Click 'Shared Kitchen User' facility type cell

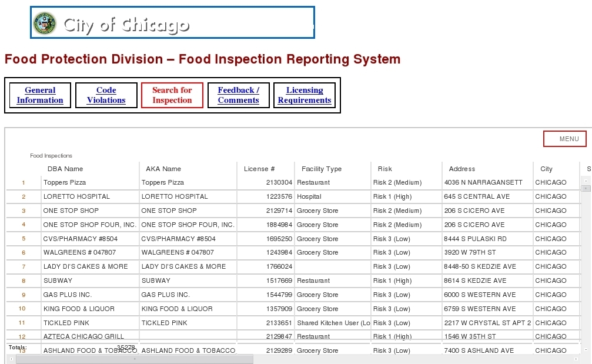point(333,323)
